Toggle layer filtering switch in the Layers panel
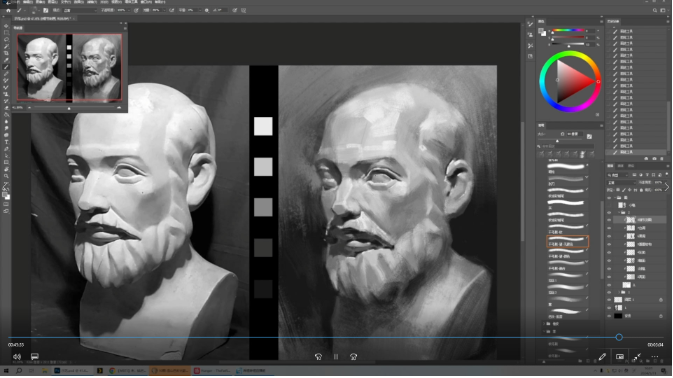The height and width of the screenshot is (378, 673). tap(667, 175)
